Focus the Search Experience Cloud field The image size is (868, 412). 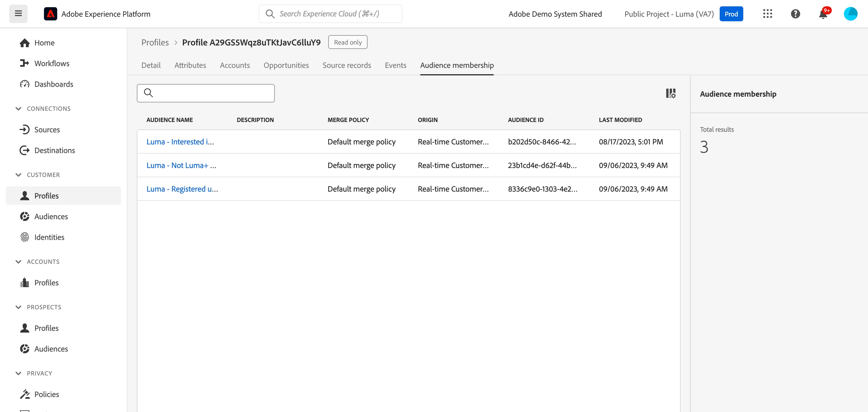[330, 14]
